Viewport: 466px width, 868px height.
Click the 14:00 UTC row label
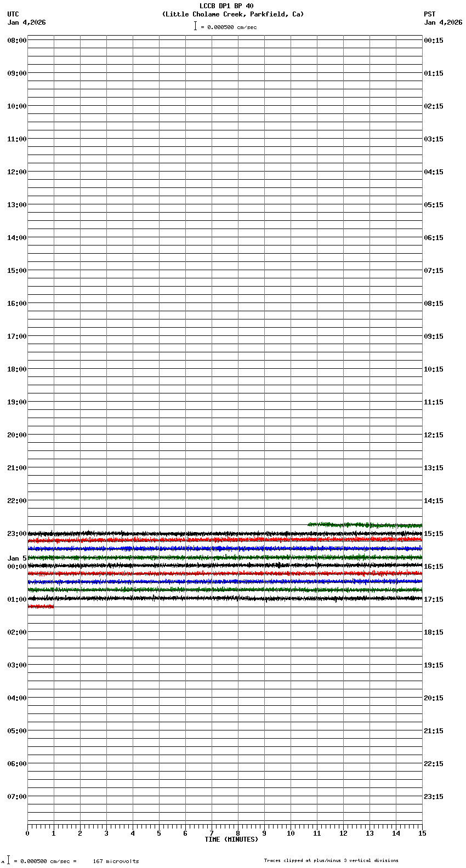(17, 238)
